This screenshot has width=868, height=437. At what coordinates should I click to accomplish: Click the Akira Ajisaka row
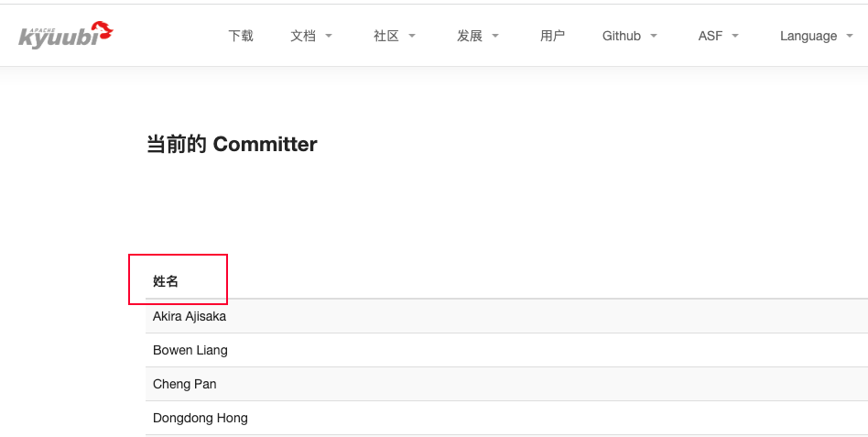tap(506, 316)
